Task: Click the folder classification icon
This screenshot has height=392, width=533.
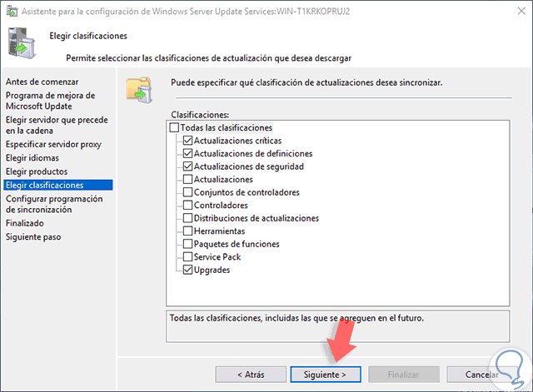Action: click(139, 90)
